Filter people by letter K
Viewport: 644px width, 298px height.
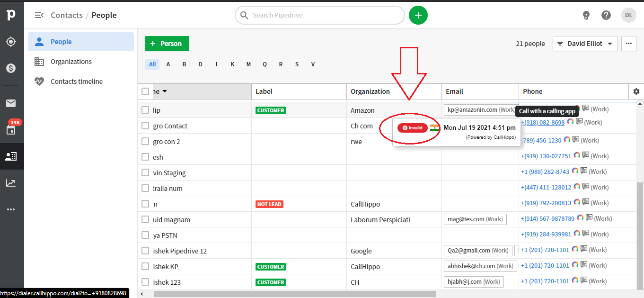click(x=232, y=64)
